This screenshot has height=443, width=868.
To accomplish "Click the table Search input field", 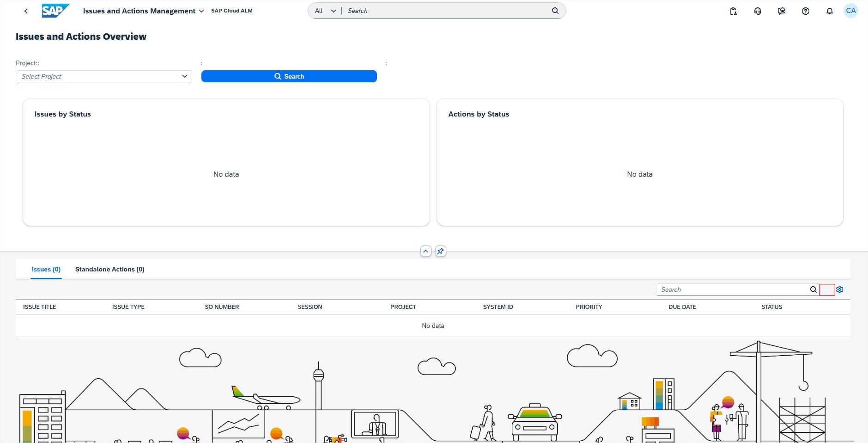I will (732, 289).
